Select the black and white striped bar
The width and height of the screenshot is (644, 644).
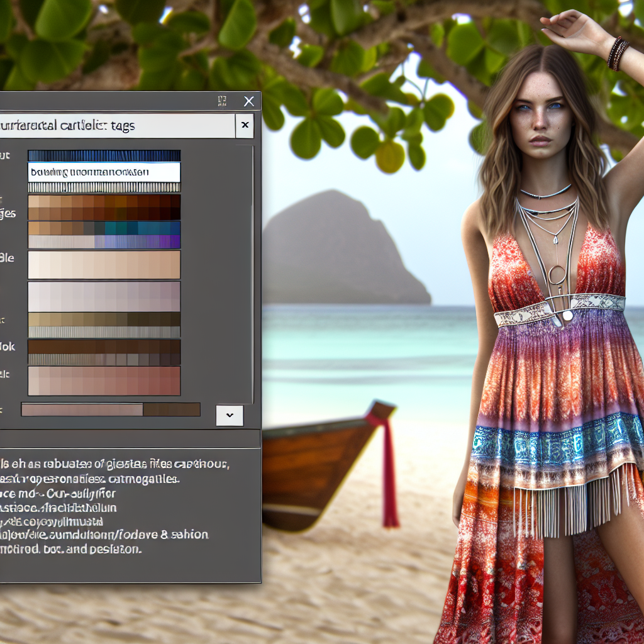click(104, 187)
